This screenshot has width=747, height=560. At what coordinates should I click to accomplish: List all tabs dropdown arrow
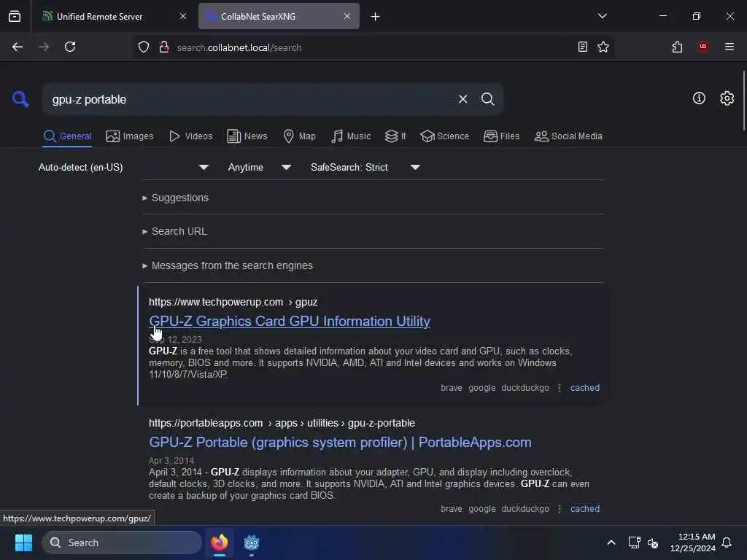602,16
